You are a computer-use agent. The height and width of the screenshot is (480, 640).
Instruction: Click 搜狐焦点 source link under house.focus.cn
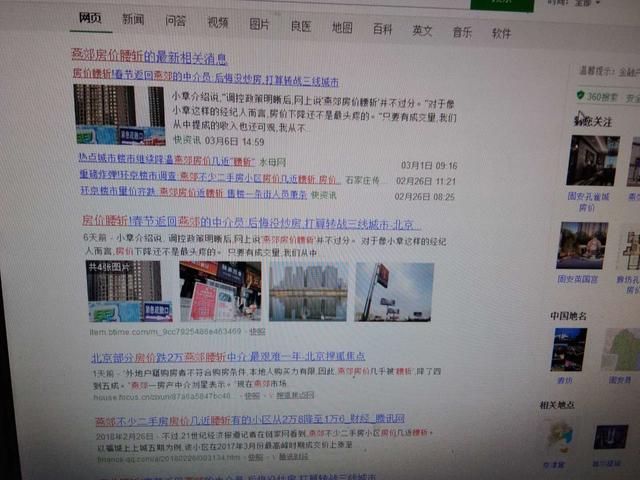click(x=295, y=396)
